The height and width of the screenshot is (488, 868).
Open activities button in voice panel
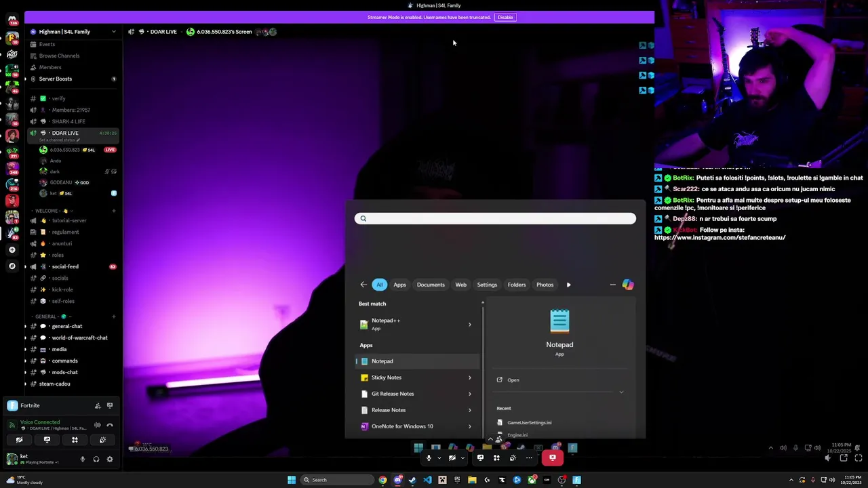point(75,440)
